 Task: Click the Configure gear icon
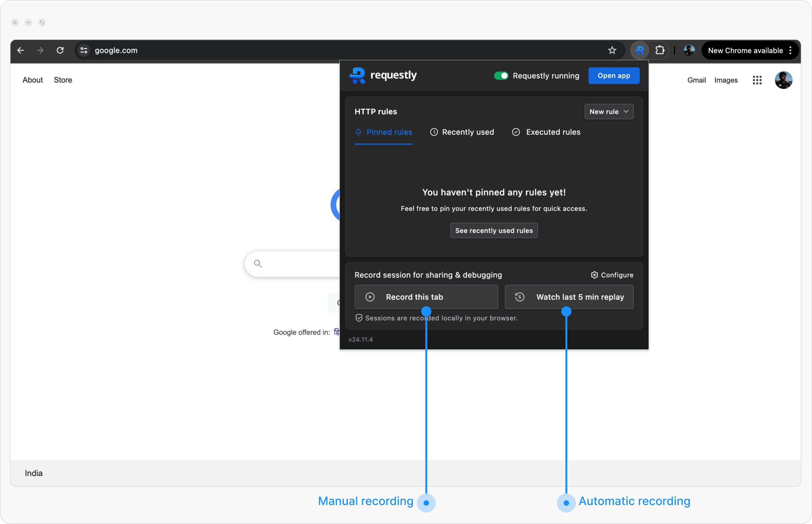coord(594,275)
